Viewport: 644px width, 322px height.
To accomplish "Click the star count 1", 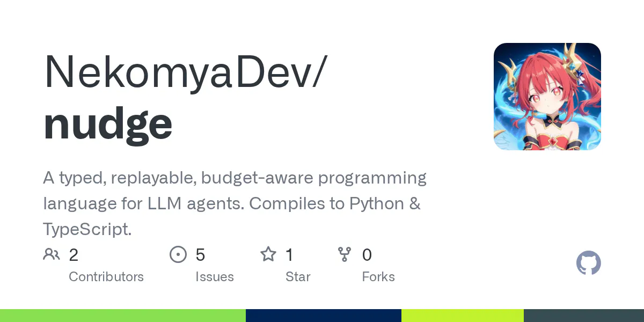I will pyautogui.click(x=290, y=255).
